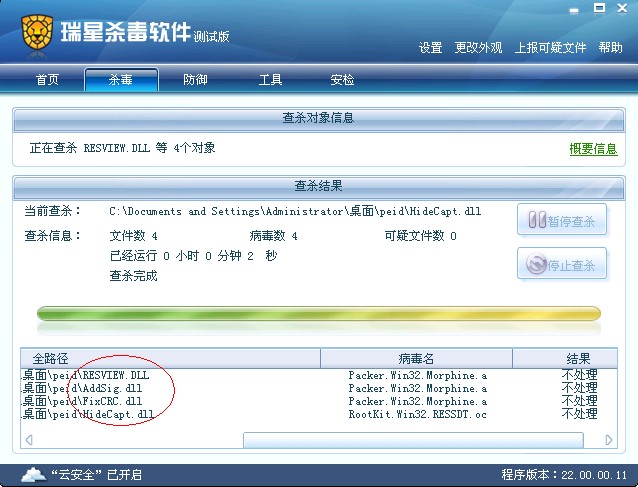This screenshot has height=487, width=638.
Task: Minimize the Rising antivirus window
Action: [574, 10]
